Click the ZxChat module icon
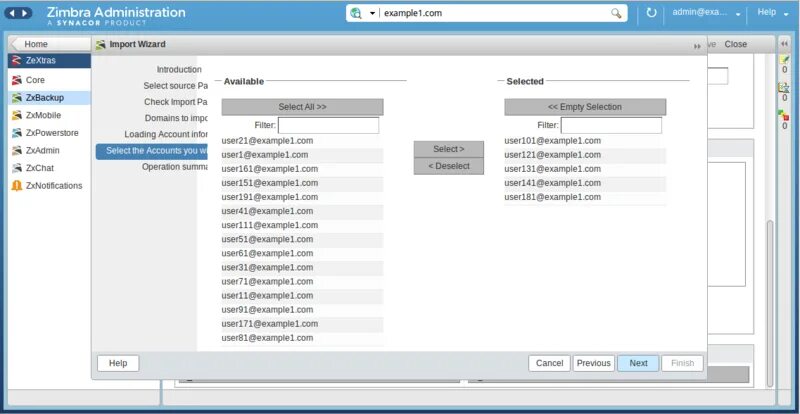Image resolution: width=800 pixels, height=414 pixels. tap(17, 168)
